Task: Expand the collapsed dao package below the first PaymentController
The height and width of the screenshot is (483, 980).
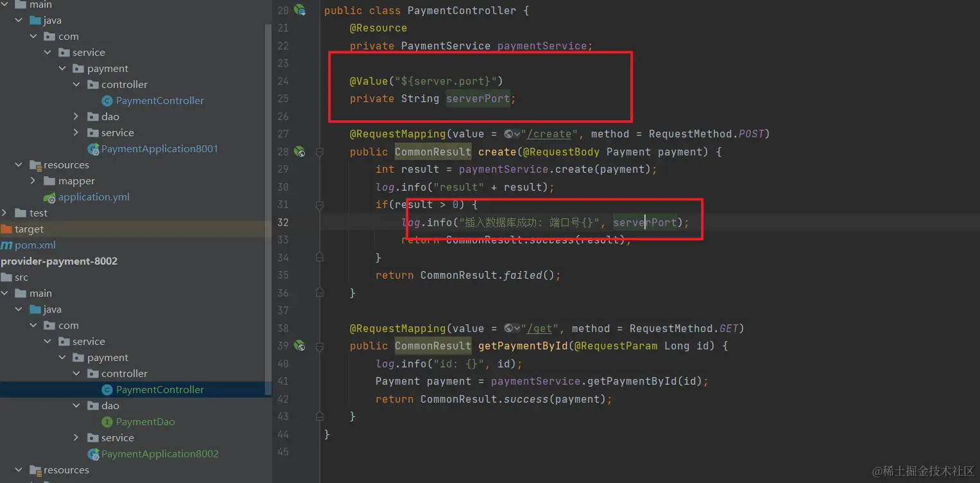Action: (76, 117)
